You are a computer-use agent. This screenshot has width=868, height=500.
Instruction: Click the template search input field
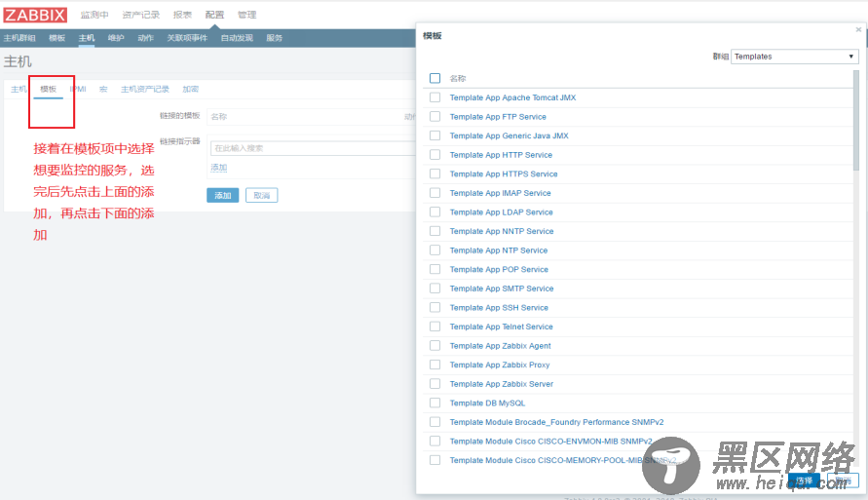tap(313, 148)
